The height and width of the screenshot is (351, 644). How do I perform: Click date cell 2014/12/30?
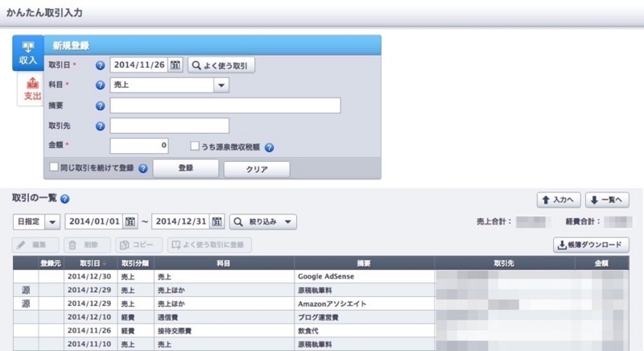90,277
